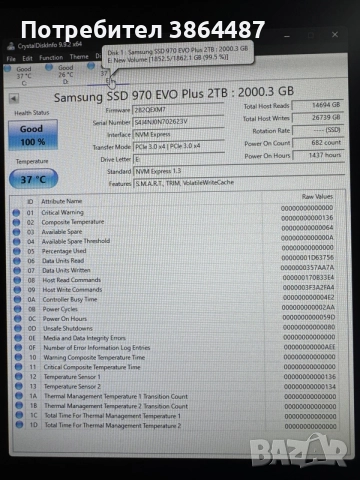360x480 pixels.
Task: Click status circle for Total Time For Thermal Management Temperature 1
Action: pyautogui.click(x=19, y=415)
